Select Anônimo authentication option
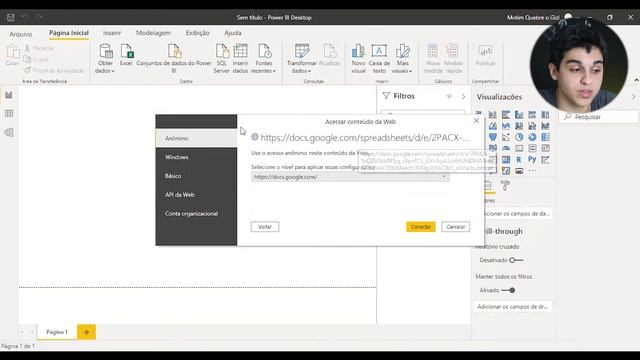640x360 pixels. (x=196, y=138)
